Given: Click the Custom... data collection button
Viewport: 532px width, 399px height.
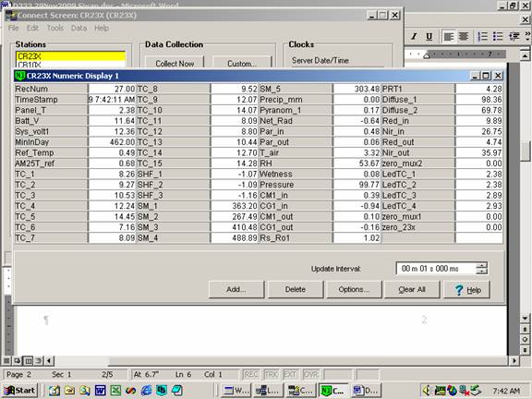Looking at the screenshot, I should pyautogui.click(x=242, y=63).
